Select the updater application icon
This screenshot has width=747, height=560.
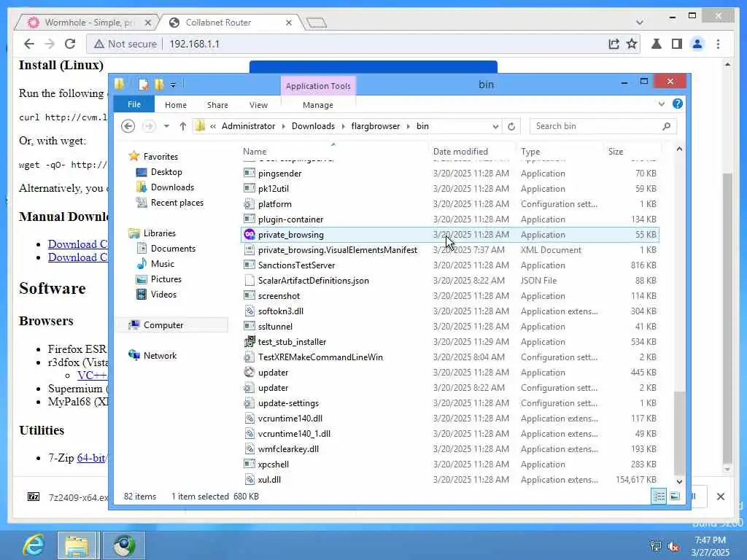[249, 372]
